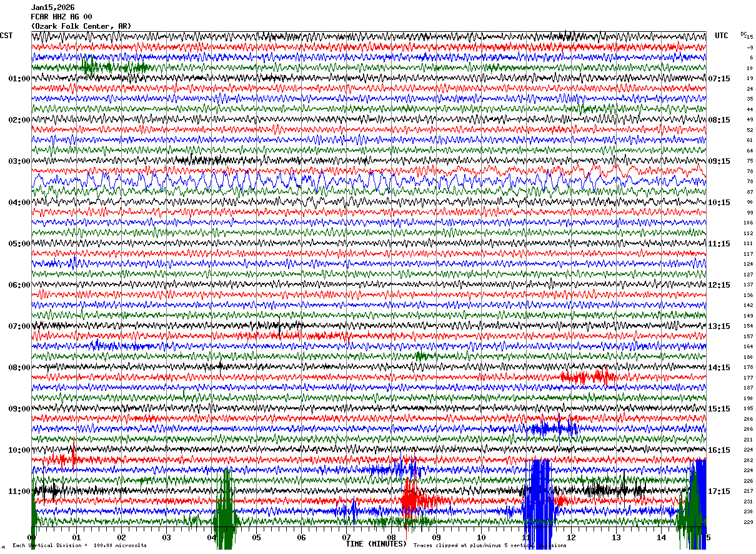This screenshot has height=554, width=756.
Task: Click the "05" minute tick label
Action: 256,538
